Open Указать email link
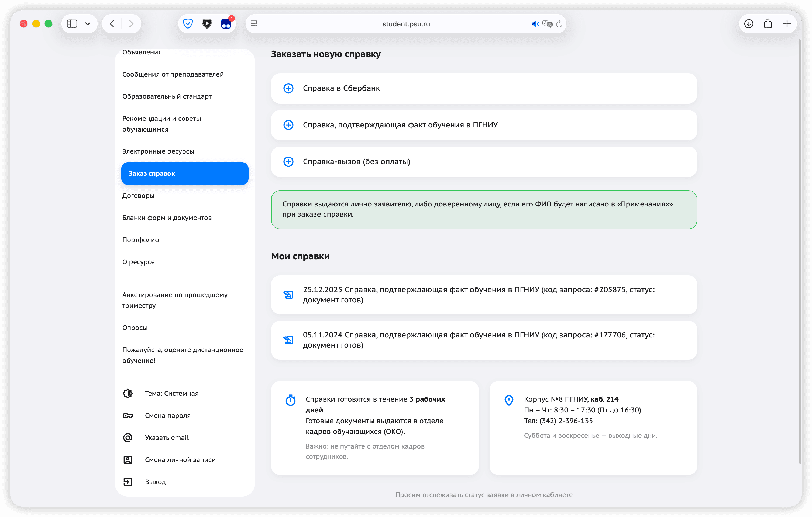Viewport: 812px width, 517px height. point(167,437)
